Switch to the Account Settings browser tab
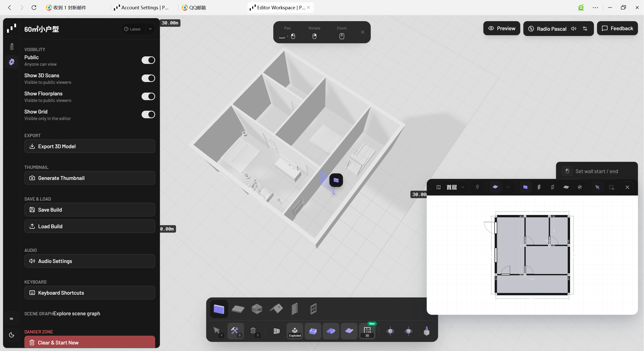This screenshot has height=351, width=644. click(141, 8)
